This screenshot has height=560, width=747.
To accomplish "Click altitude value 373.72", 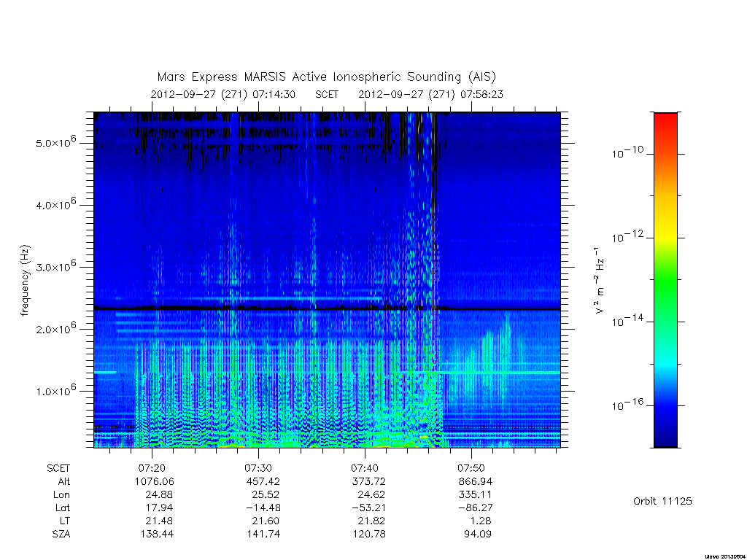I will point(368,481).
